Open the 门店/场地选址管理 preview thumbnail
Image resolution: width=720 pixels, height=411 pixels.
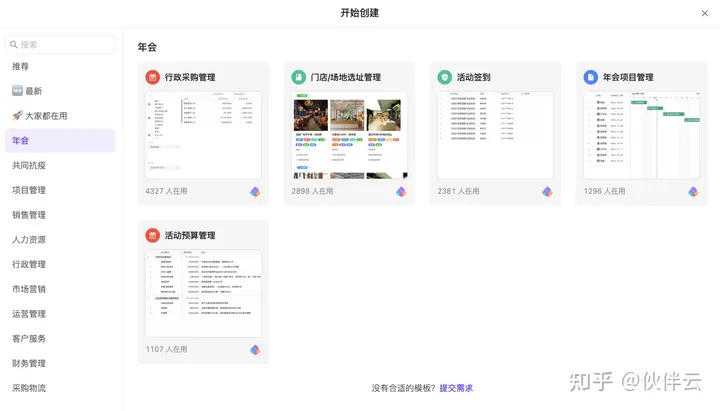[x=349, y=135]
